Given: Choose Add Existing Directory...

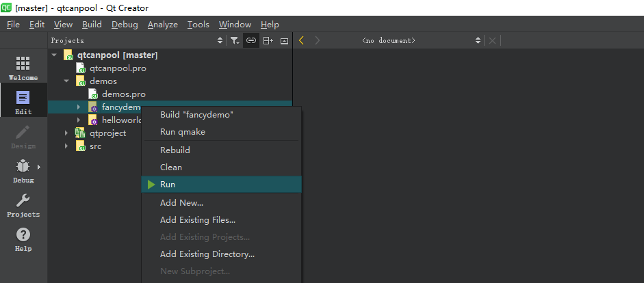Looking at the screenshot, I should [x=221, y=254].
